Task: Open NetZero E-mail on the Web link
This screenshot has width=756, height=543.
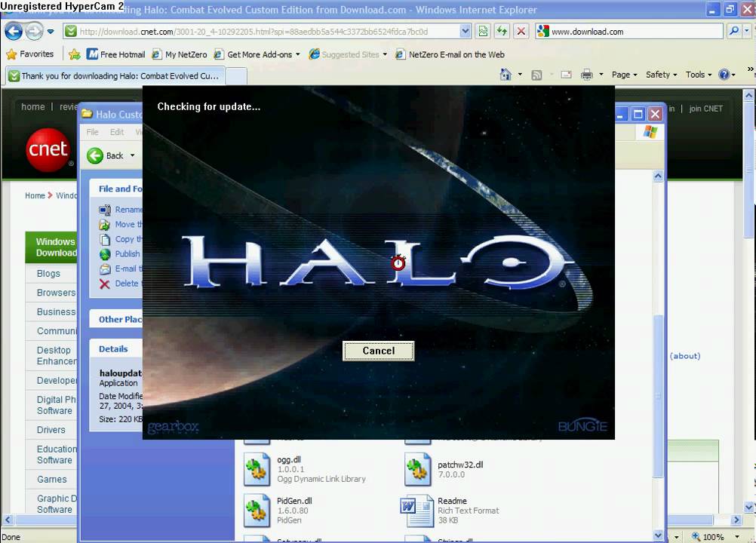Action: pyautogui.click(x=450, y=54)
